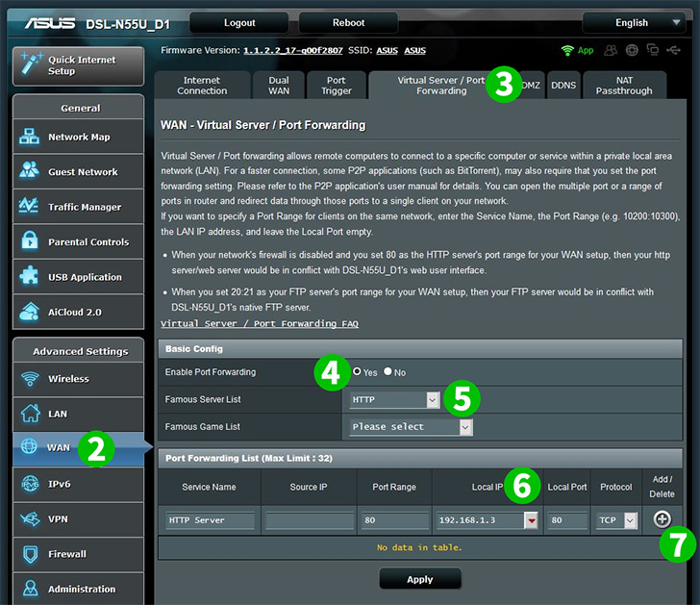
Task: Click the connected clients status icon
Action: pos(611,50)
